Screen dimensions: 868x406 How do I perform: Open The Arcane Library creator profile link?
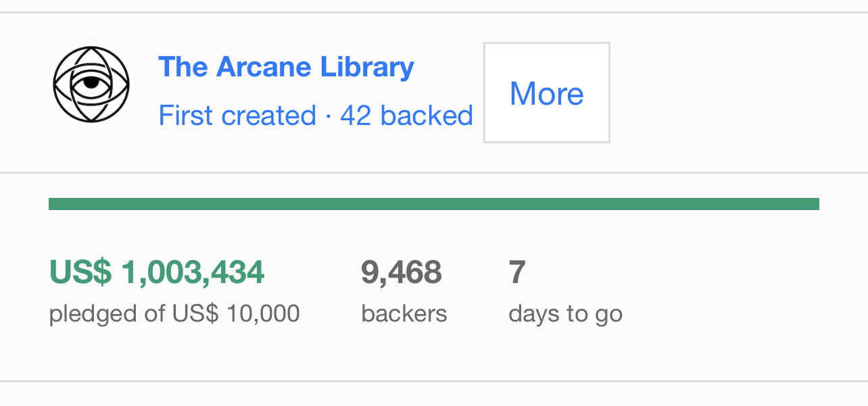pyautogui.click(x=286, y=67)
